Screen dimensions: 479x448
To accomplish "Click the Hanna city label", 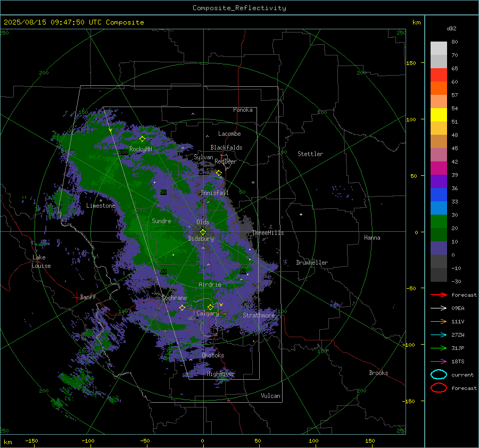I will coord(372,238).
